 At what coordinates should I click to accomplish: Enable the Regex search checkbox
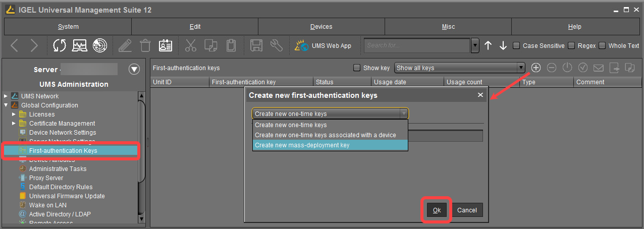571,45
